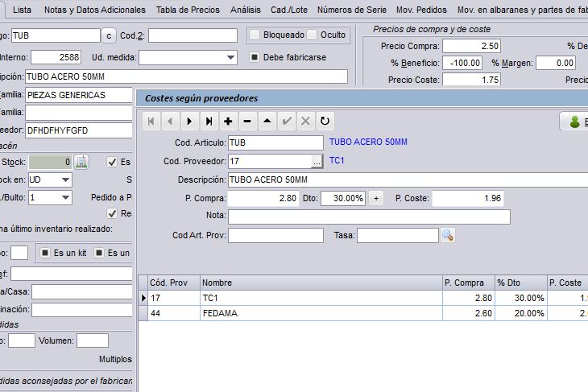Click the Cod. Articulo field with TUB
This screenshot has width=588, height=392.
point(275,142)
